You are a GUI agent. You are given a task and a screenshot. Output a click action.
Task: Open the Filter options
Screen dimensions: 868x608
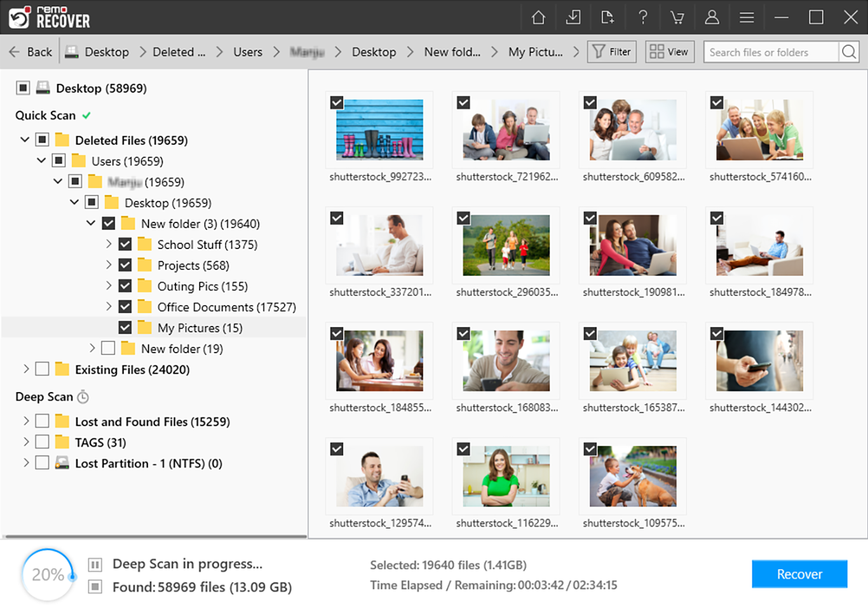613,52
